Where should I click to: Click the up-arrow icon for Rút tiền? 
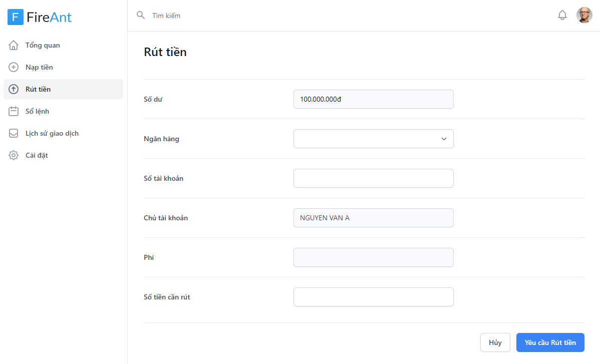(14, 89)
